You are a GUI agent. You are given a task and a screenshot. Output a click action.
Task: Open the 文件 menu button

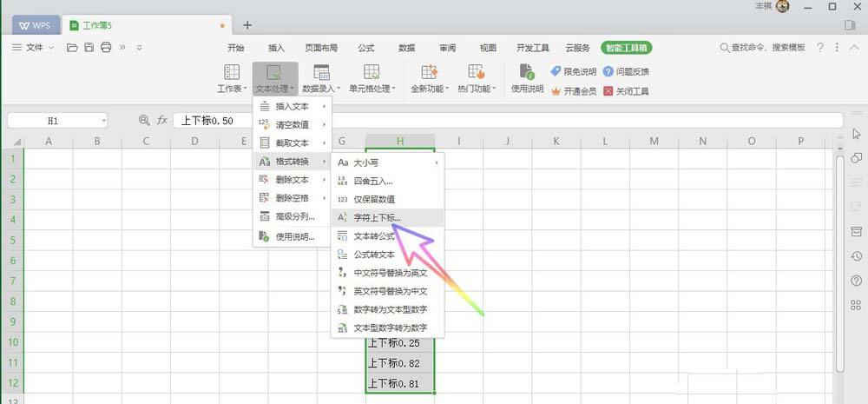click(33, 48)
